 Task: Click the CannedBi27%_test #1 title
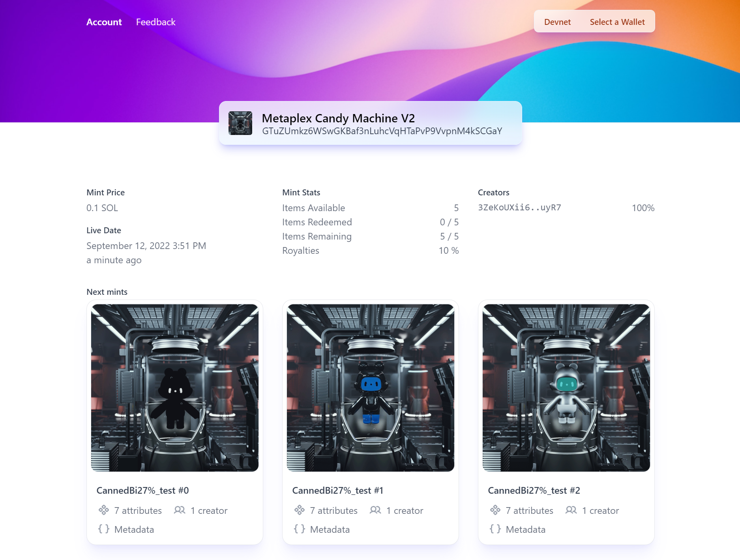click(337, 491)
